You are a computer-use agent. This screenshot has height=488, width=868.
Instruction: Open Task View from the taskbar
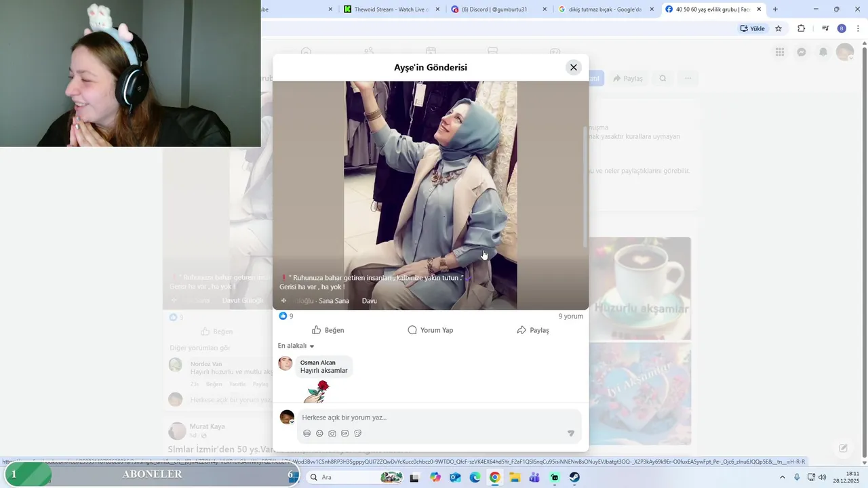click(x=414, y=477)
